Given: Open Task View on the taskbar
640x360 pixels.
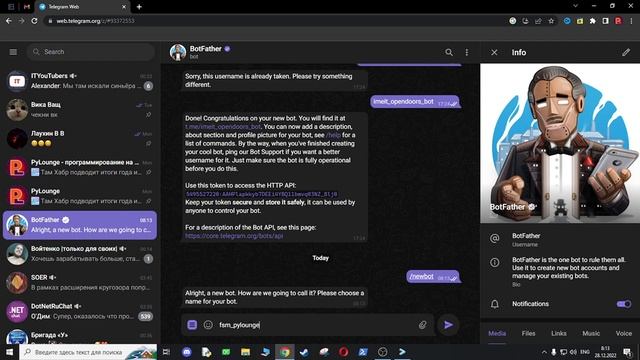Looking at the screenshot, I should [x=166, y=352].
